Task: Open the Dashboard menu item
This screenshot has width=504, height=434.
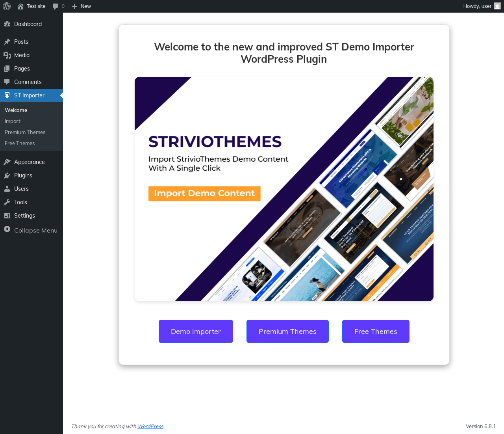Action: point(31,24)
